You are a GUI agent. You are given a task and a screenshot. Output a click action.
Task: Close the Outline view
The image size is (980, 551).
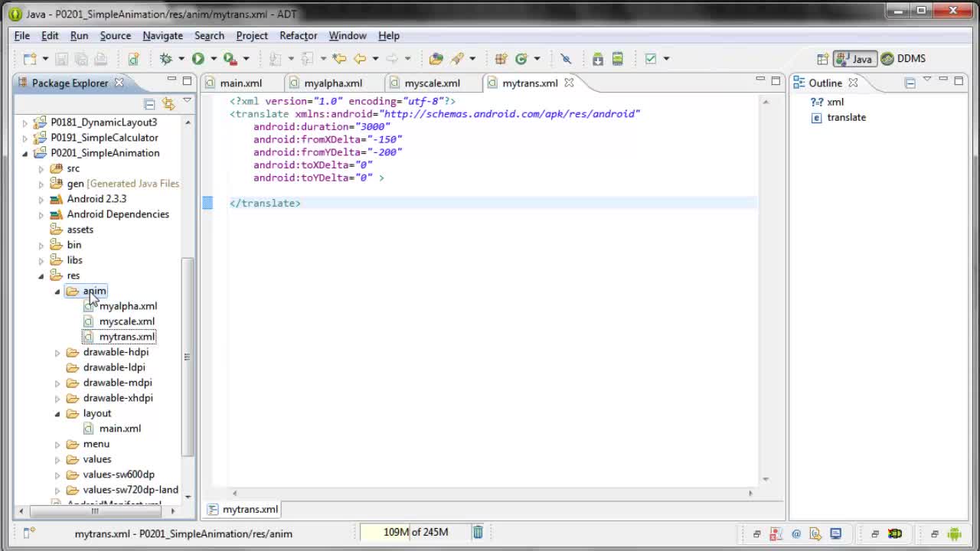click(853, 83)
